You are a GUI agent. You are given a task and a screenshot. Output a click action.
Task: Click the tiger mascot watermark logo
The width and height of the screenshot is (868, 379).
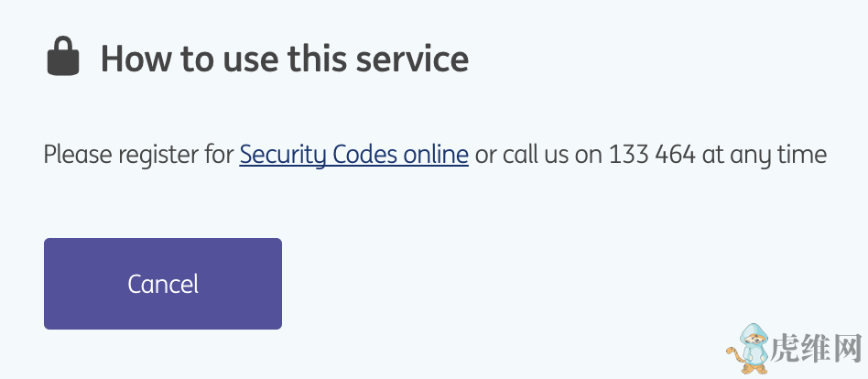pos(747,347)
